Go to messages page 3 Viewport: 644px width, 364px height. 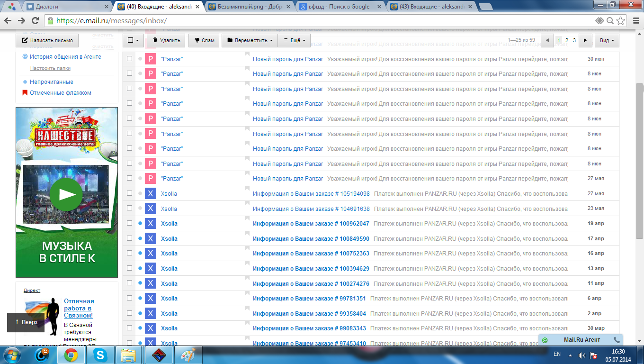(x=574, y=41)
